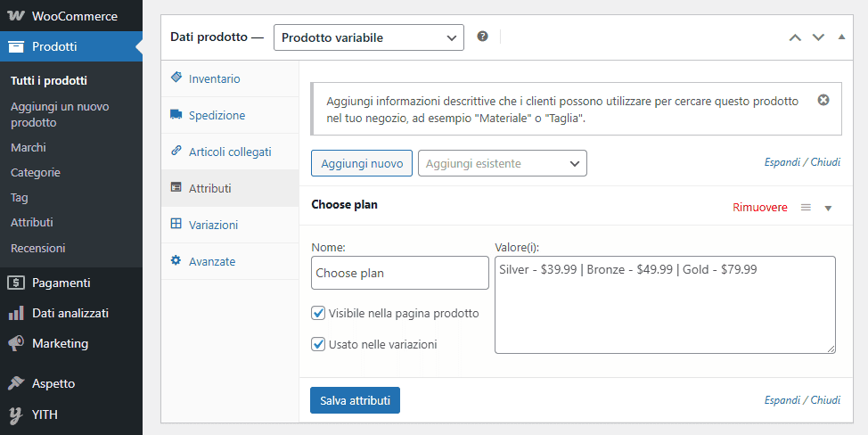Click the Prodotti archive box icon
Image resolution: width=868 pixels, height=435 pixels.
[16, 46]
